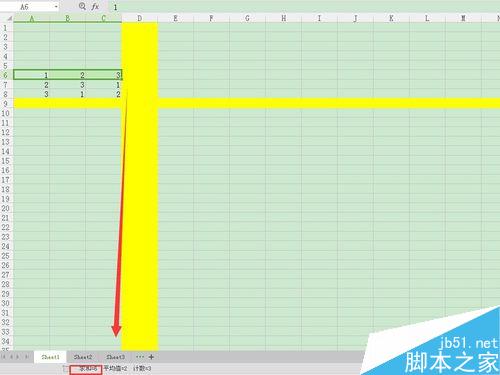Click cell C7 containing 1
The image size is (500, 375).
(x=104, y=85)
